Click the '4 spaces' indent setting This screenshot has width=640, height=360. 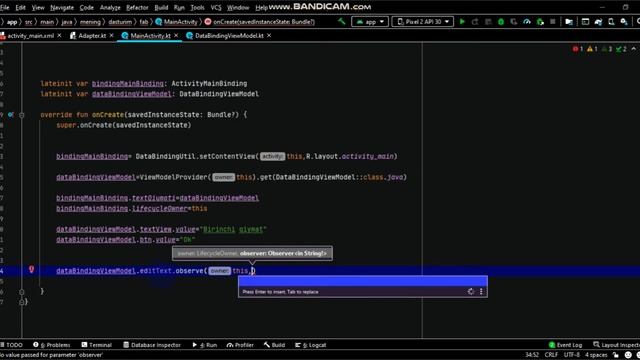[596, 355]
